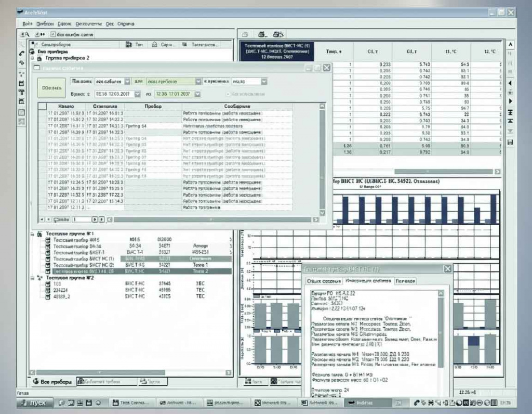Click the right arrow on right vertical toolbar
Screen dimensions: 532x414
click(510, 101)
